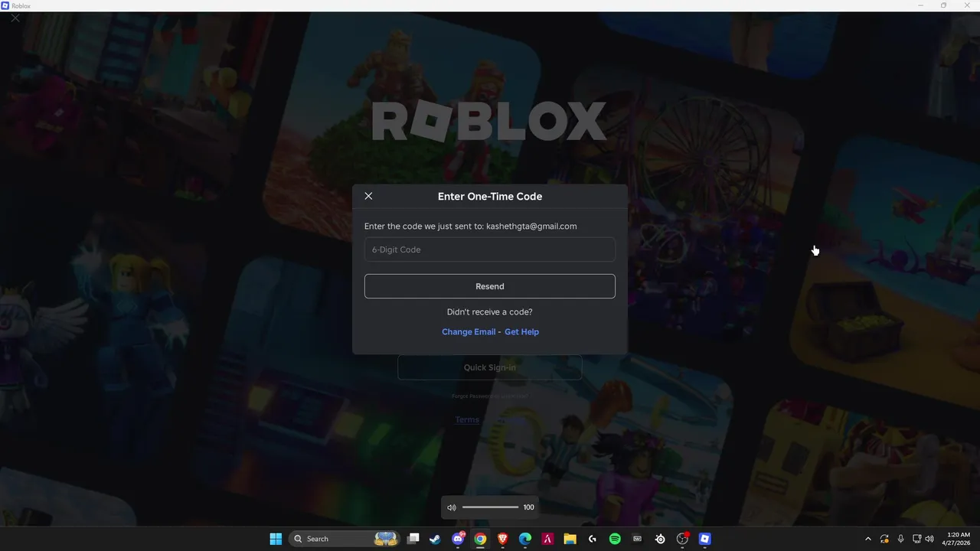The image size is (980, 551).
Task: Switch to Google Chrome in taskbar
Action: 480,539
